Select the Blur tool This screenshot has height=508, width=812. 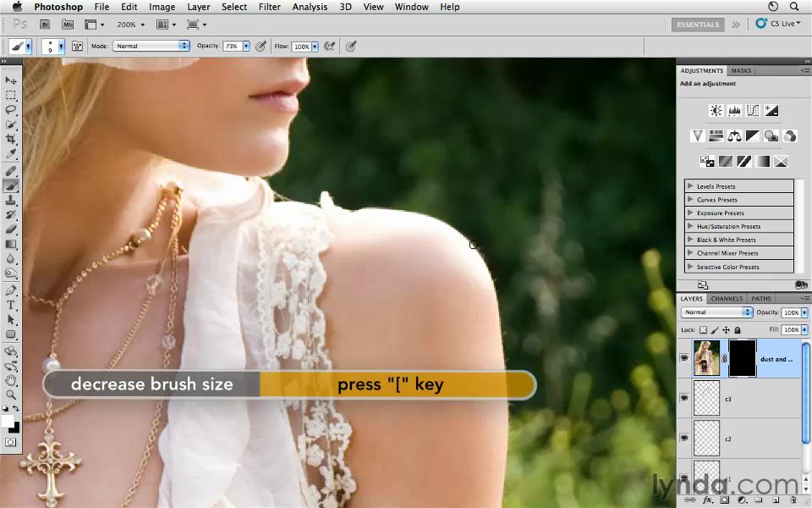(11, 258)
